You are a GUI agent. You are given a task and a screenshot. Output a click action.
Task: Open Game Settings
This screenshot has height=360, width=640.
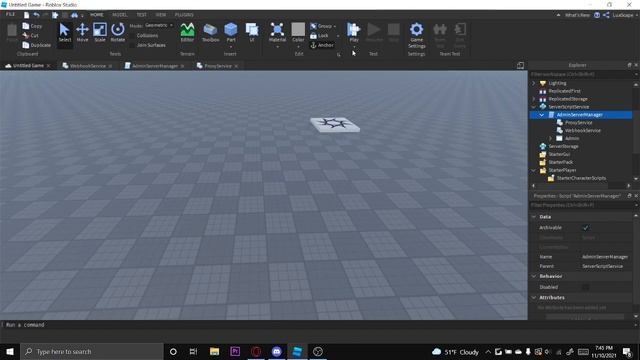tap(416, 35)
